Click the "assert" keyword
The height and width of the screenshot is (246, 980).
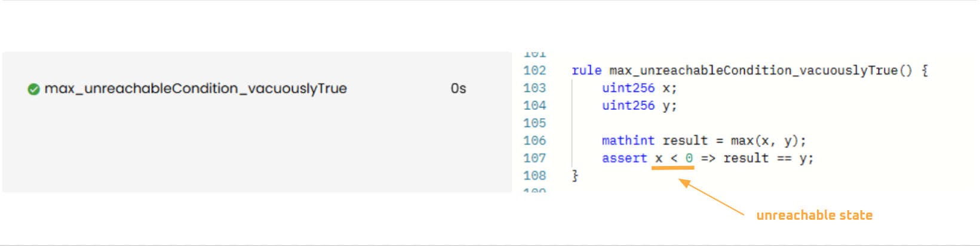coord(624,158)
